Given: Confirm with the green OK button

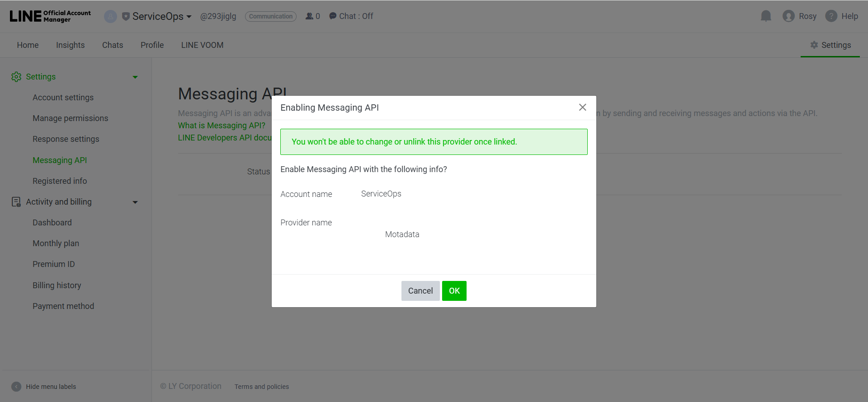Looking at the screenshot, I should [x=454, y=291].
